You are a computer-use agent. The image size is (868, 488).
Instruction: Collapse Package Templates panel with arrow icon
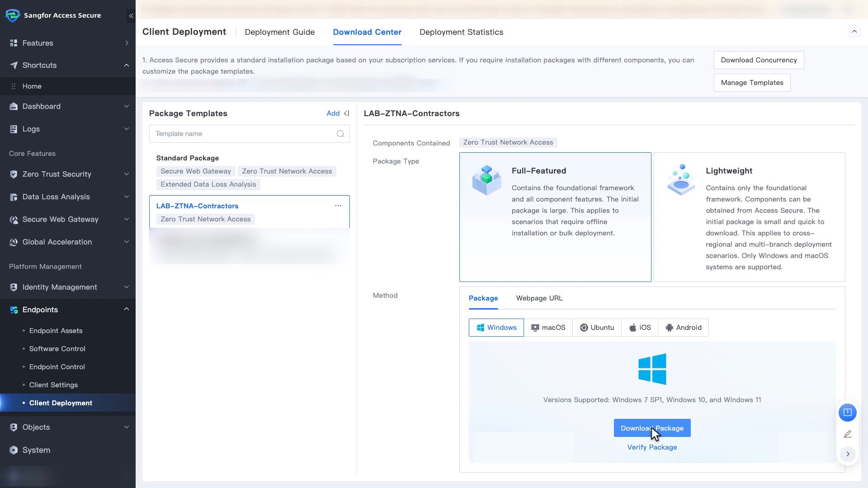pyautogui.click(x=346, y=113)
